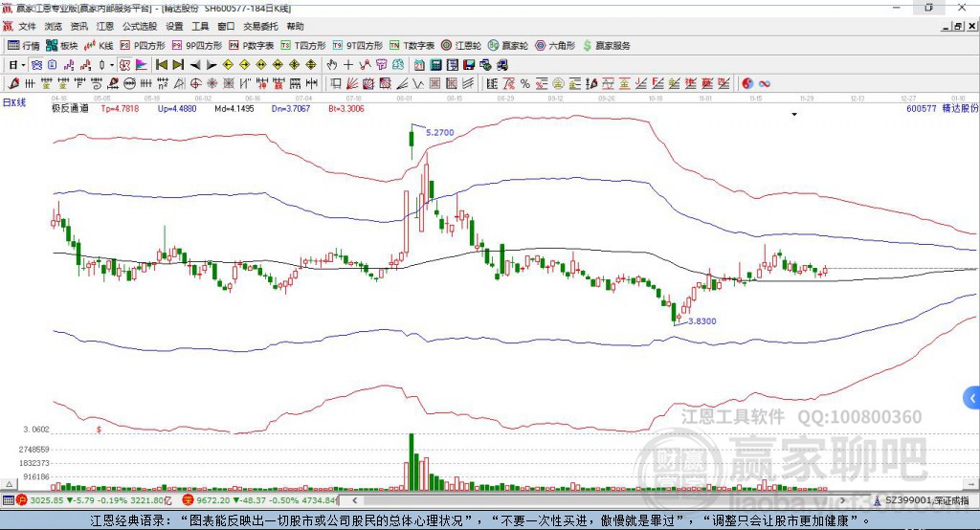Open the 帮助 menu
Image resolution: width=980 pixels, height=530 pixels.
tap(295, 26)
